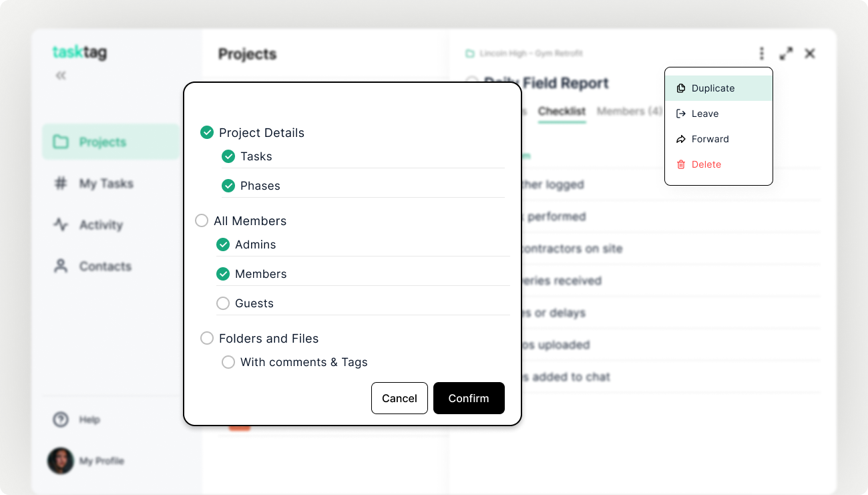
Task: Click the Cancel button
Action: coord(399,398)
